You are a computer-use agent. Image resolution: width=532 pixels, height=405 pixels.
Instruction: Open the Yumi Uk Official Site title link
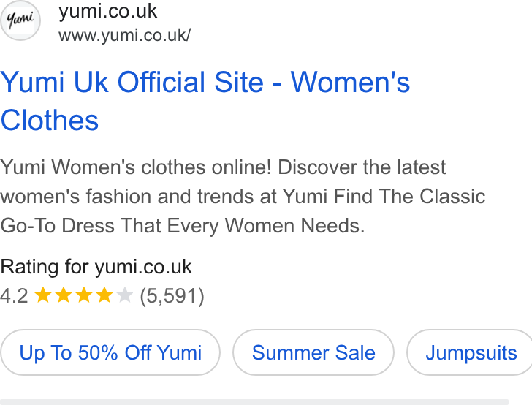[x=205, y=101]
